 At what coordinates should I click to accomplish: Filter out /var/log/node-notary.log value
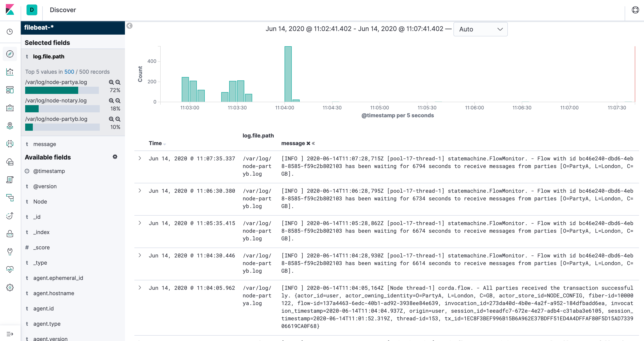118,101
